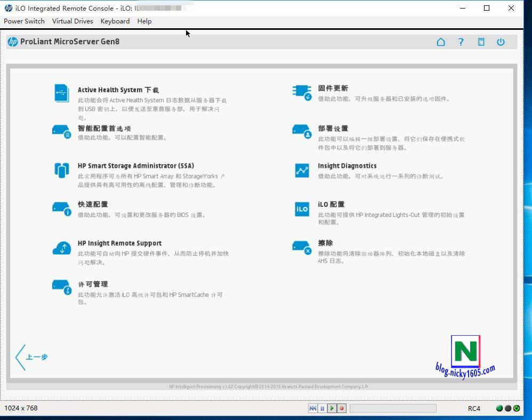Click the HP Intelligent Provisioning copyright text
This screenshot has height=420, width=532.
(268, 386)
